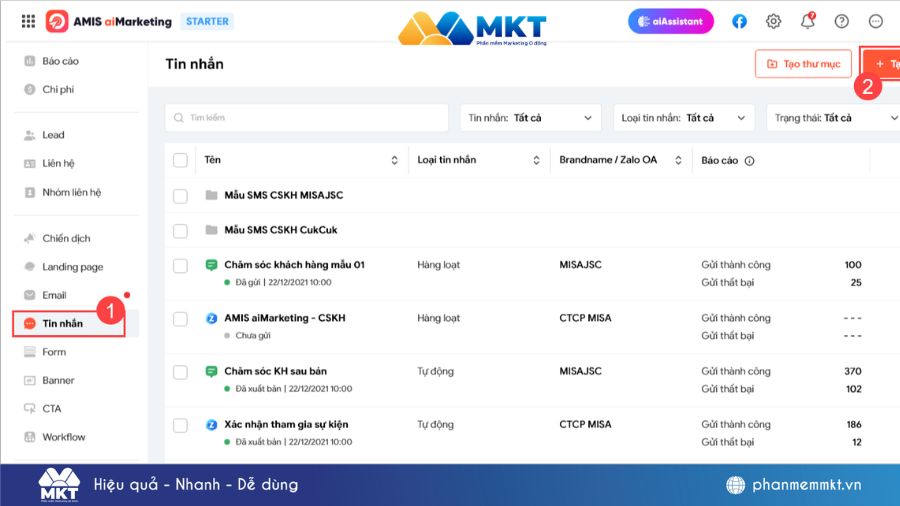The image size is (900, 506).
Task: Expand the Trạng thái filter dropdown
Action: 833,118
